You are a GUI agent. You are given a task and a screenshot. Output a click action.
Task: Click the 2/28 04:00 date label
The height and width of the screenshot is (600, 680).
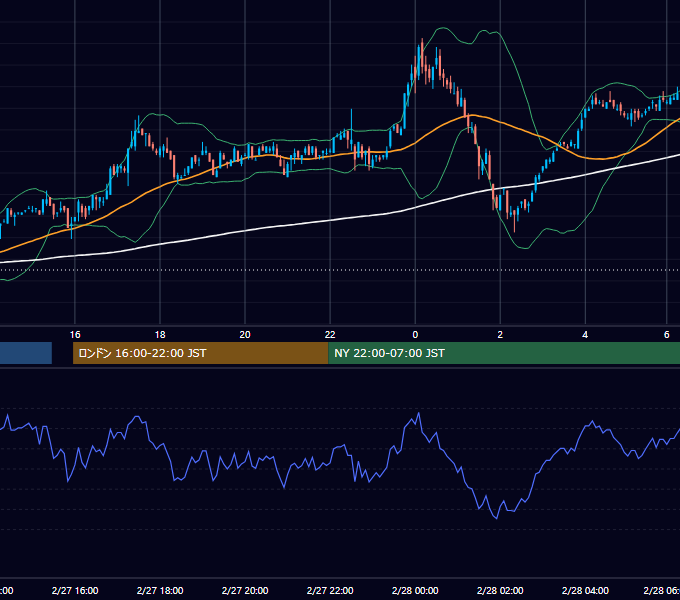pos(585,590)
